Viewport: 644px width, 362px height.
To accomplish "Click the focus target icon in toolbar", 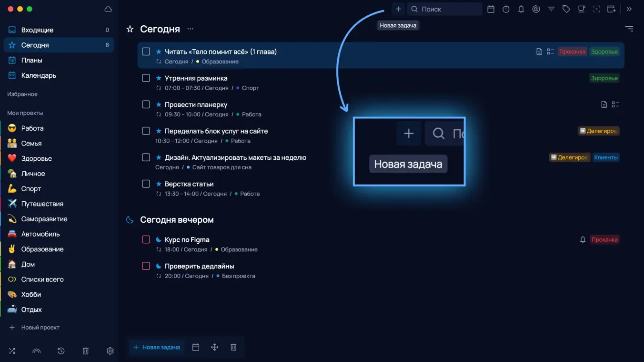I will [x=596, y=9].
